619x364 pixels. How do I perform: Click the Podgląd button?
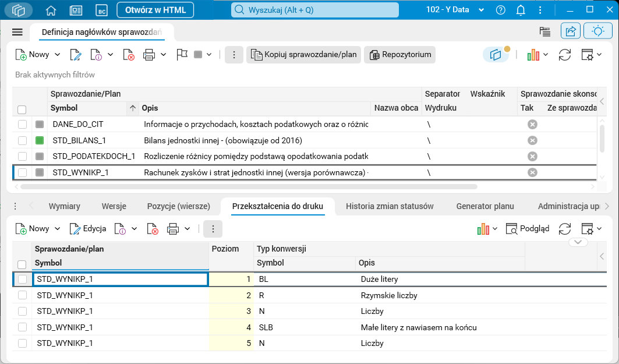pyautogui.click(x=528, y=229)
